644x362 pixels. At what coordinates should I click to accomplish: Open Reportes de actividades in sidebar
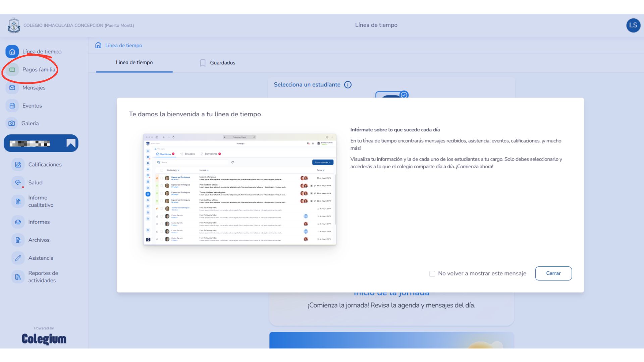click(x=43, y=277)
